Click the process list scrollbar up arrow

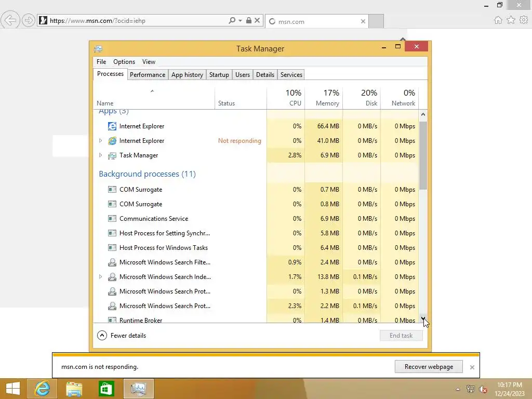(423, 114)
